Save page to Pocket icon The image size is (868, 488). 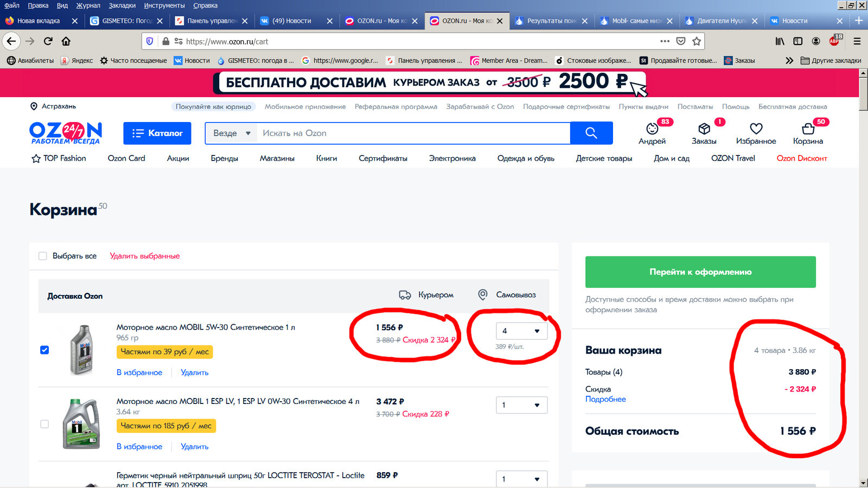[681, 41]
